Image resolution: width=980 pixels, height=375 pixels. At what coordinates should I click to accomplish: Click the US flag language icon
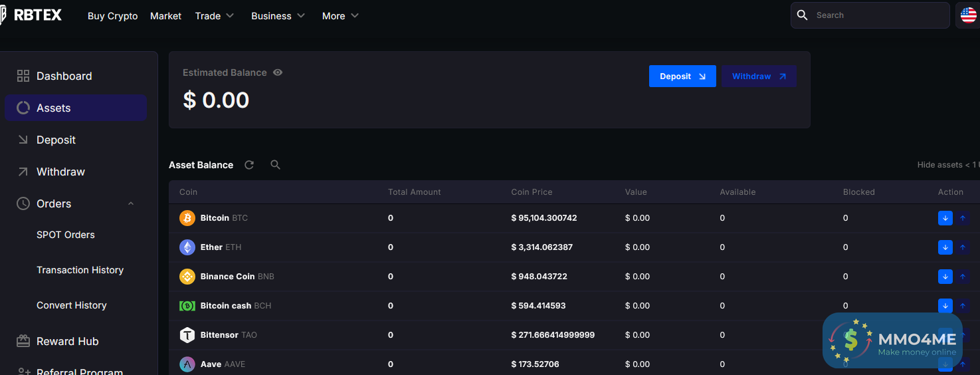[x=968, y=15]
